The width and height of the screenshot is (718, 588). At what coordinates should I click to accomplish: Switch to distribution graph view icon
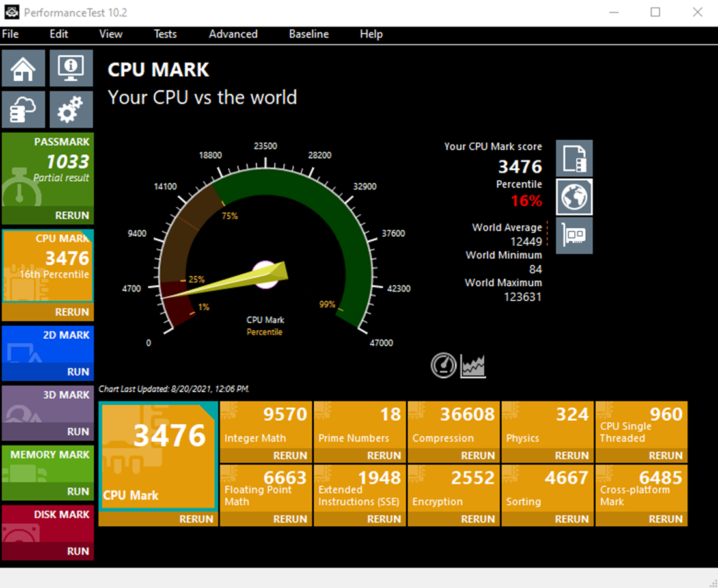click(x=473, y=366)
